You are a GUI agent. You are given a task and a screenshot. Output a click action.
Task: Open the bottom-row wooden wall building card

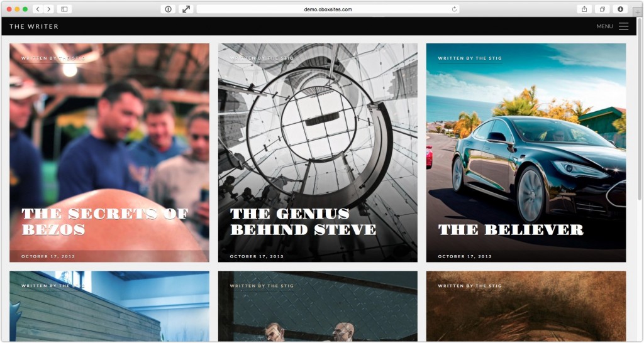(109, 306)
